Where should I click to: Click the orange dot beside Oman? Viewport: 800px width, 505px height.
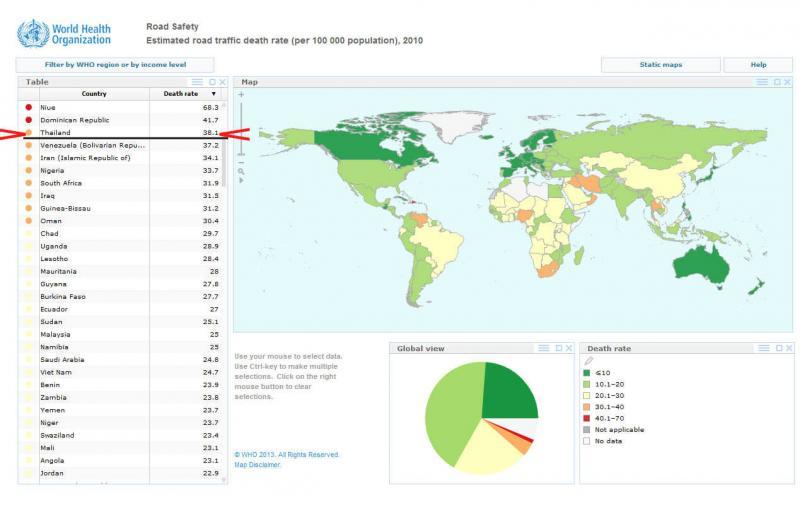click(29, 221)
